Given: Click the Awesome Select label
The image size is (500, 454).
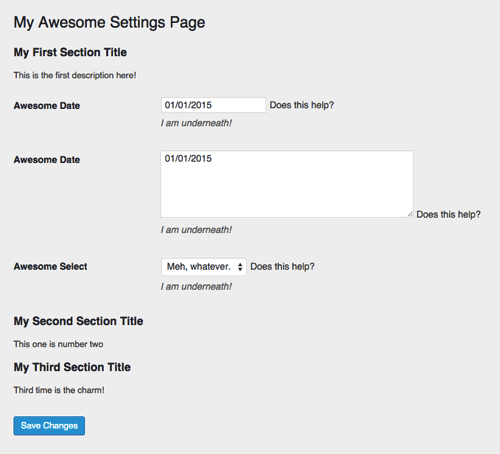Looking at the screenshot, I should (x=50, y=266).
